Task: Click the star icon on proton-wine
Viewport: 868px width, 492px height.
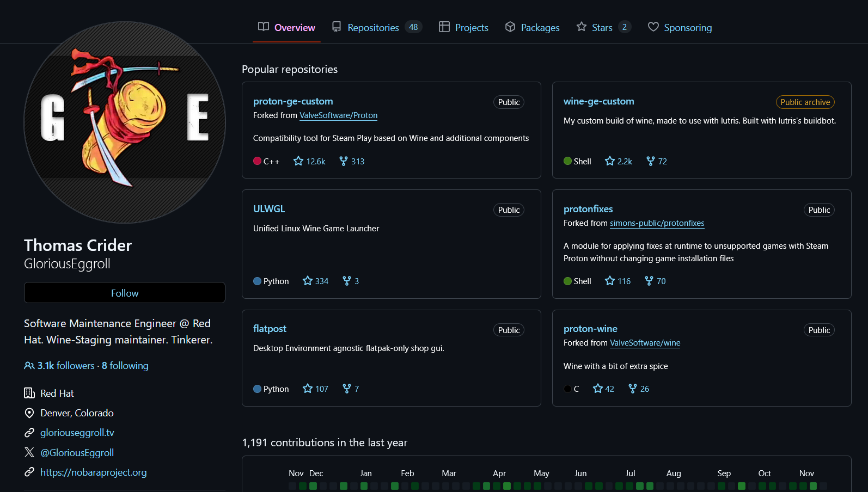Action: tap(598, 389)
